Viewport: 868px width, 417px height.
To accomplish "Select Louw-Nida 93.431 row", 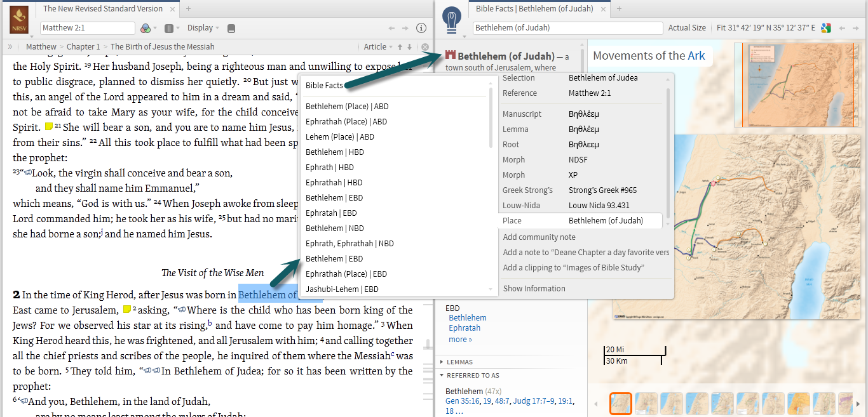I will pyautogui.click(x=581, y=206).
